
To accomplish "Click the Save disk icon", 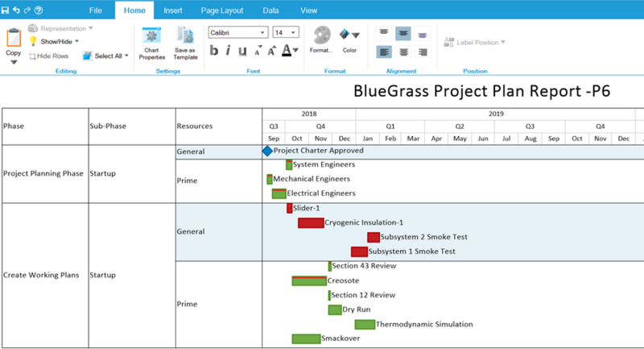I will click(x=5, y=10).
